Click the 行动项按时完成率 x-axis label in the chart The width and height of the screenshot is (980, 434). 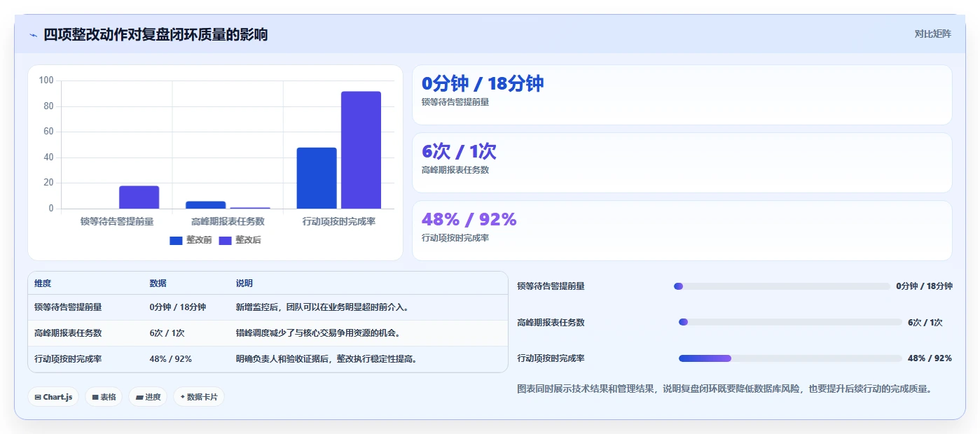click(x=339, y=221)
